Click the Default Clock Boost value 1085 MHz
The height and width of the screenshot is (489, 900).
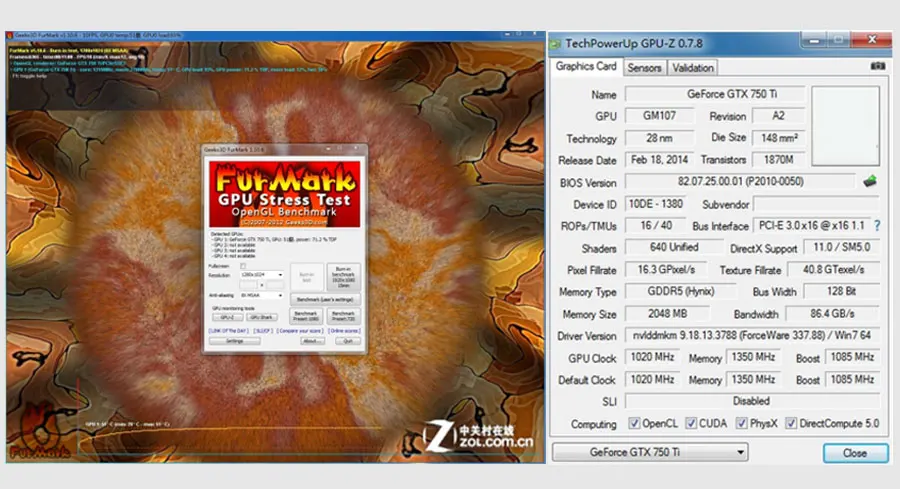852,379
